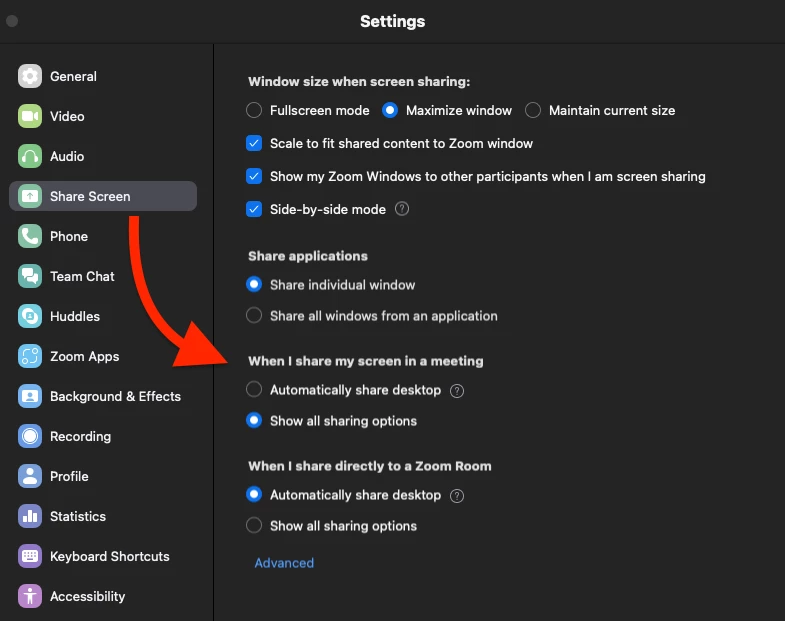This screenshot has height=621, width=785.
Task: Disable Side-by-side mode checkbox
Action: click(254, 209)
